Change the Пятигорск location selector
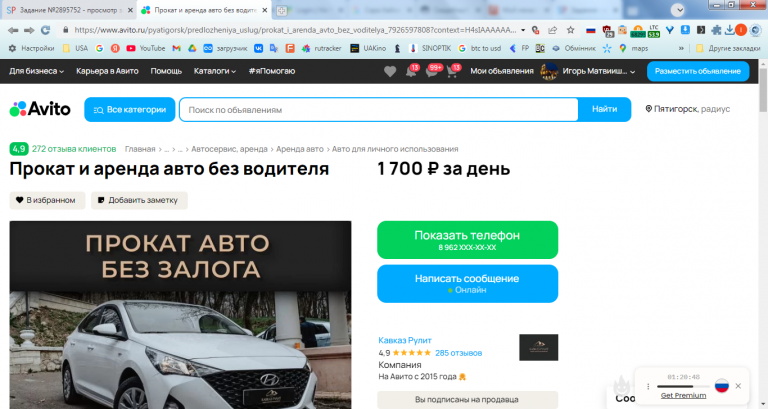The width and height of the screenshot is (768, 409). pos(688,109)
